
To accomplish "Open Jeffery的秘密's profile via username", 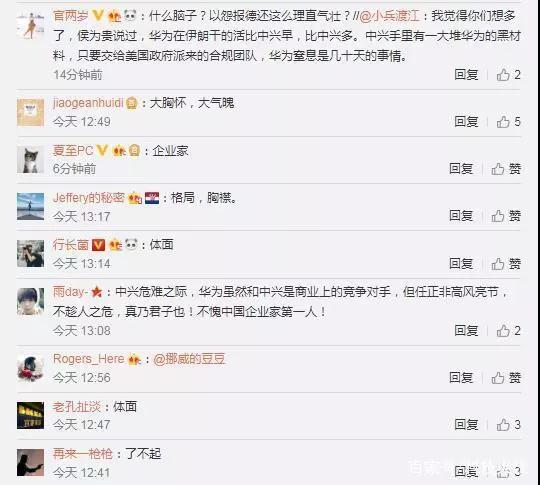I will [x=89, y=198].
